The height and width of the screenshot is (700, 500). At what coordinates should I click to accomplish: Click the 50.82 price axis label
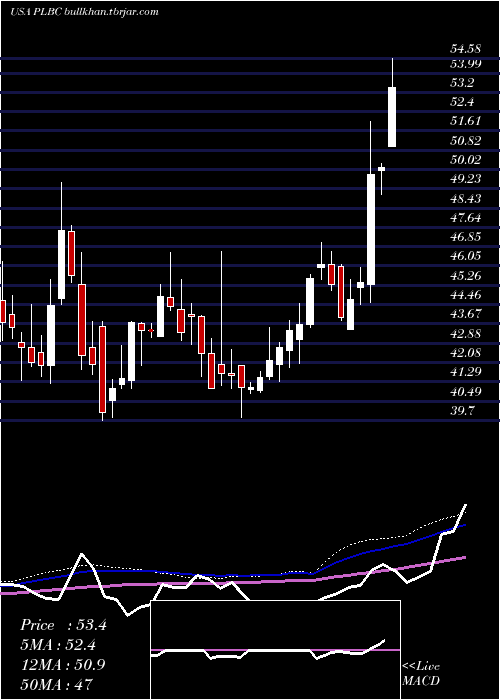click(465, 141)
